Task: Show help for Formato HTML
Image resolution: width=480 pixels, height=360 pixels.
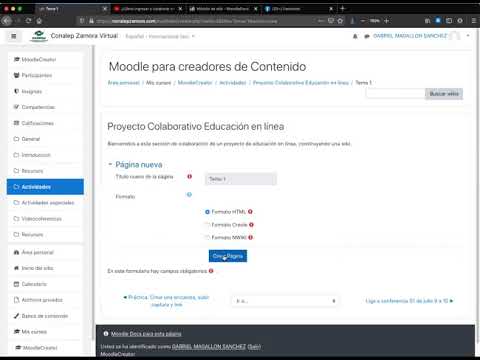Action: pyautogui.click(x=250, y=212)
